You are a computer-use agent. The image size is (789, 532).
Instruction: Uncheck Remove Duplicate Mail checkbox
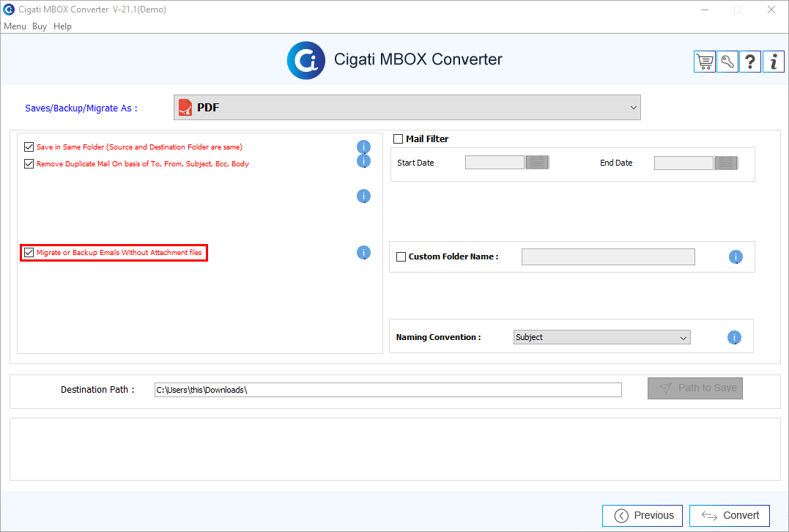point(29,163)
